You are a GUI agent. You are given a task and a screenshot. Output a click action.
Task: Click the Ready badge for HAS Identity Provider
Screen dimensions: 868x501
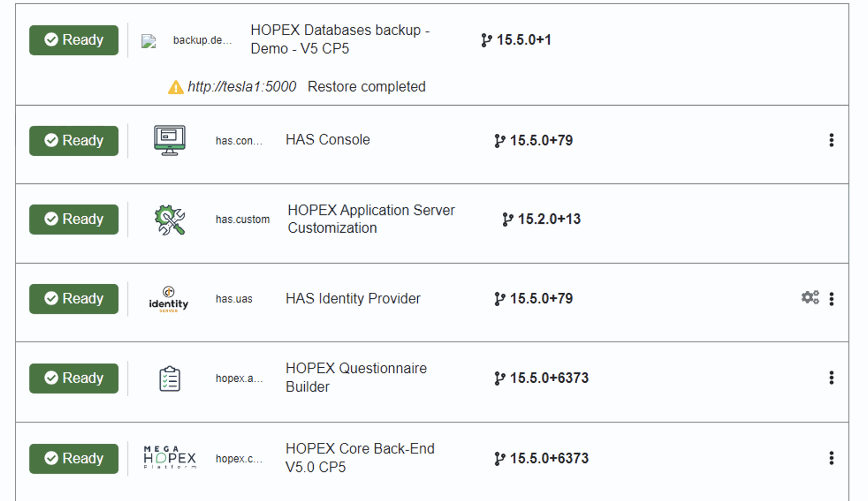tap(74, 299)
